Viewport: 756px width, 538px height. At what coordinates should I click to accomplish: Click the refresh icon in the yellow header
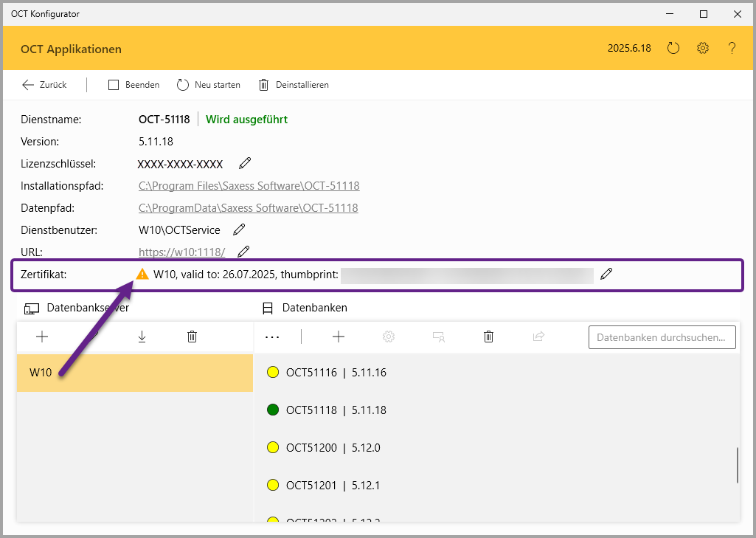click(x=673, y=49)
